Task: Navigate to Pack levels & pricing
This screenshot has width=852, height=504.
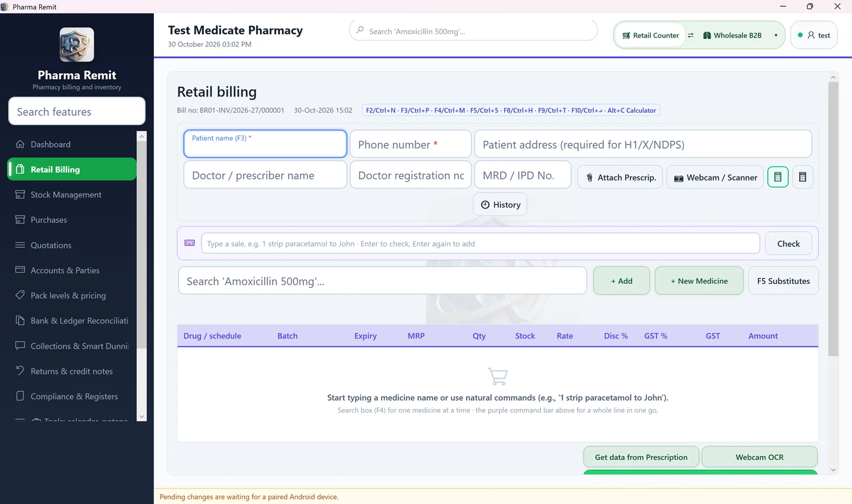Action: pyautogui.click(x=72, y=295)
